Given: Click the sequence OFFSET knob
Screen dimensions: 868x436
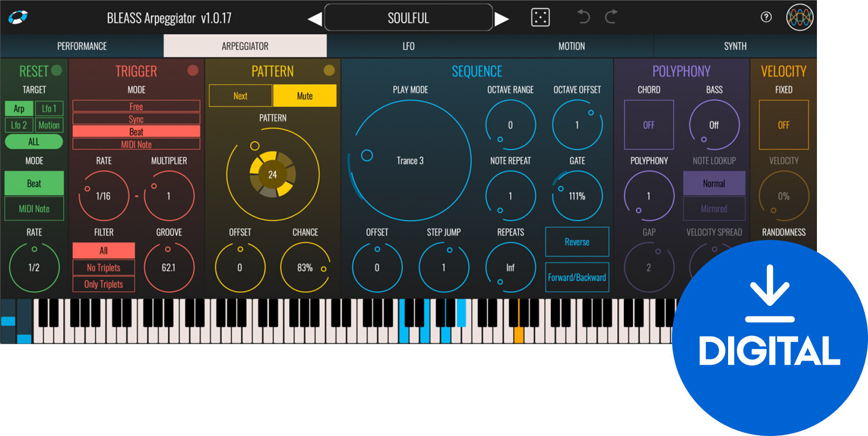Looking at the screenshot, I should 377,268.
